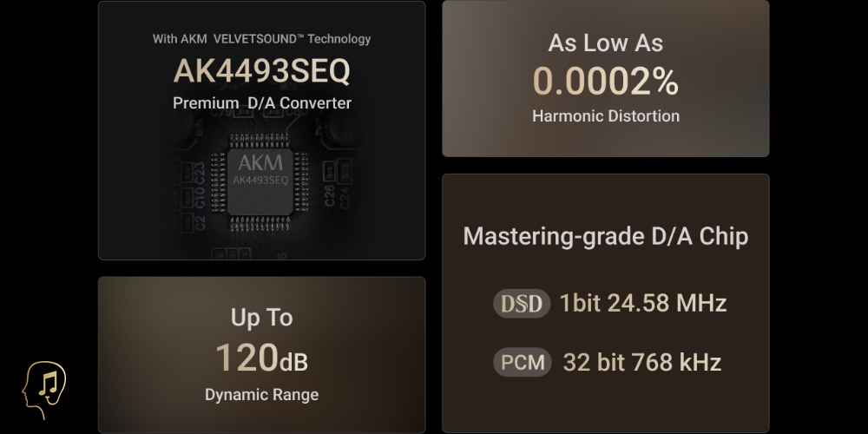Click the Harmonic Distortion label
868x434 pixels.
tap(605, 115)
